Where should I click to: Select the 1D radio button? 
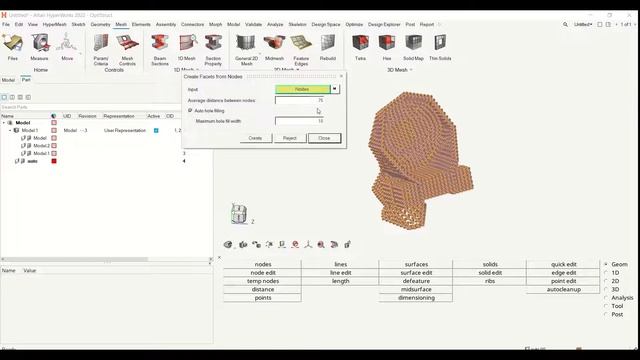606,273
